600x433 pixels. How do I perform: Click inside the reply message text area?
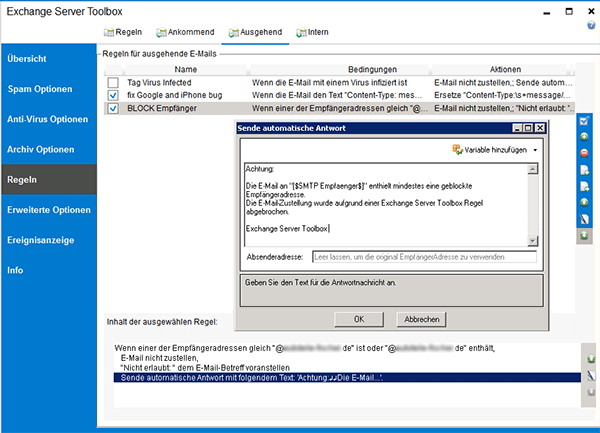(386, 205)
